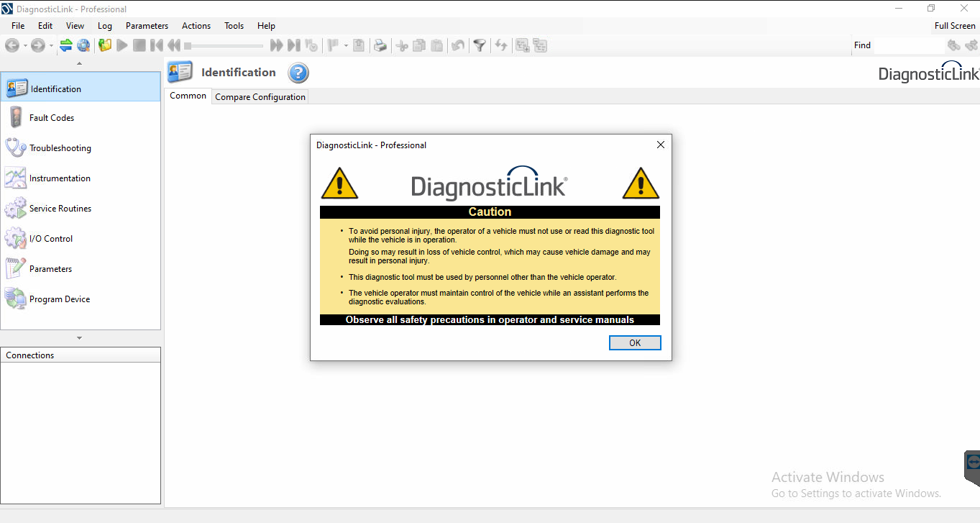Open the I/O Control panel
The image size is (980, 523).
[81, 239]
